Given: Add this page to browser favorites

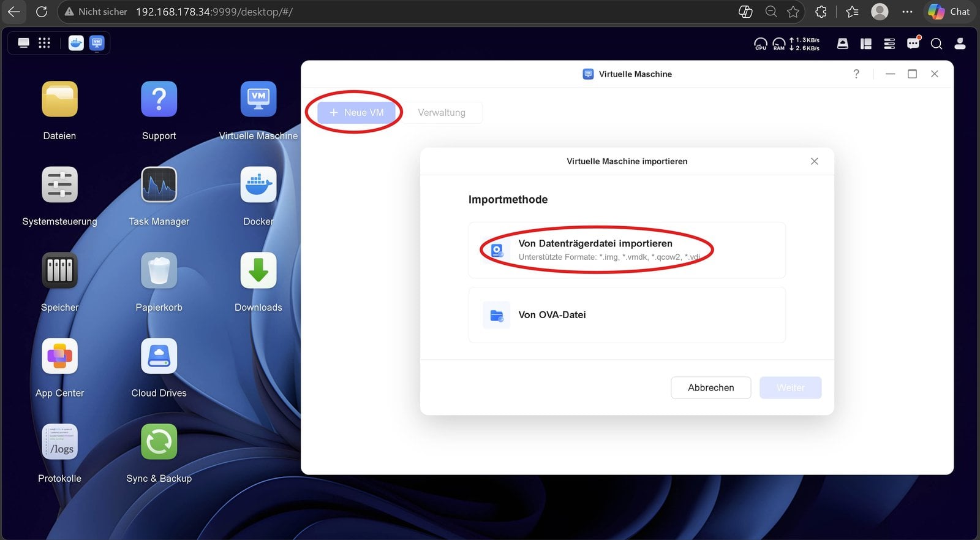Looking at the screenshot, I should [x=793, y=12].
